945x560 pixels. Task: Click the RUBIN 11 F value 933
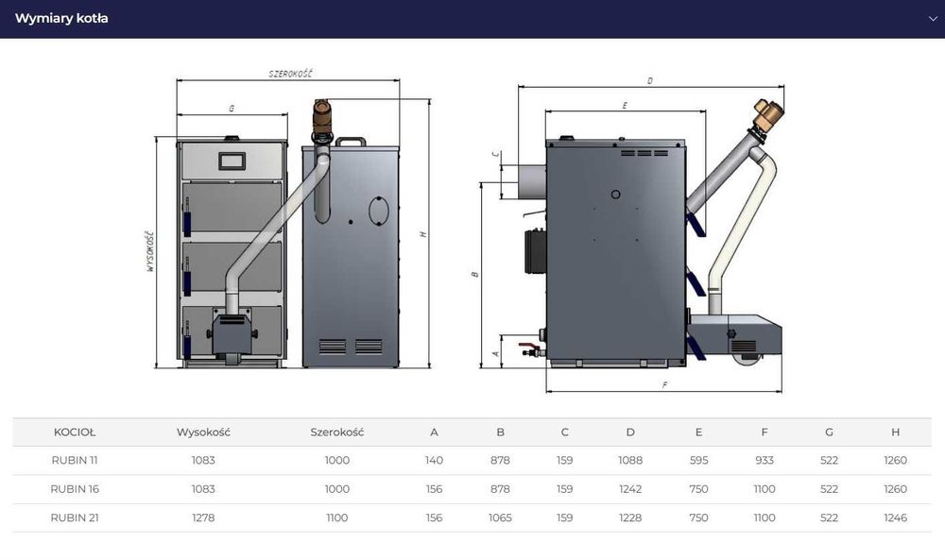coord(765,460)
